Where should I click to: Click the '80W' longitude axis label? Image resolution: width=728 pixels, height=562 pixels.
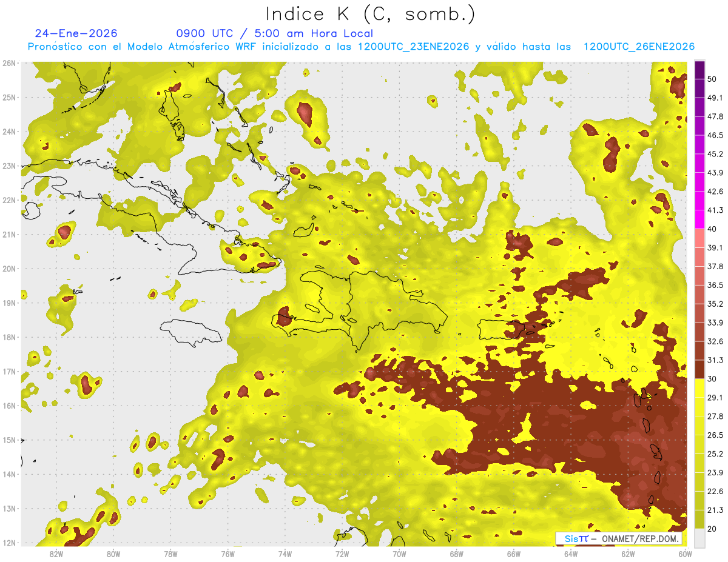click(113, 554)
